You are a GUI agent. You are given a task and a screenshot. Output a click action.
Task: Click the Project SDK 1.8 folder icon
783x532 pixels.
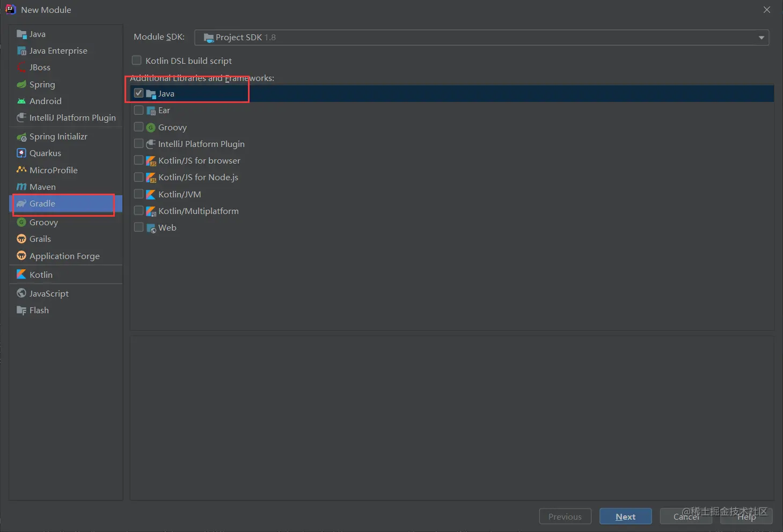point(209,38)
